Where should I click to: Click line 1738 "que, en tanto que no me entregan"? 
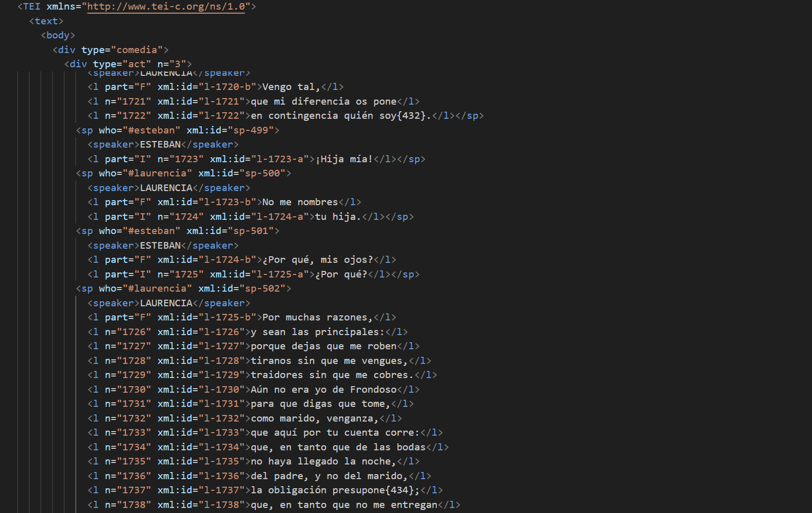(274, 505)
